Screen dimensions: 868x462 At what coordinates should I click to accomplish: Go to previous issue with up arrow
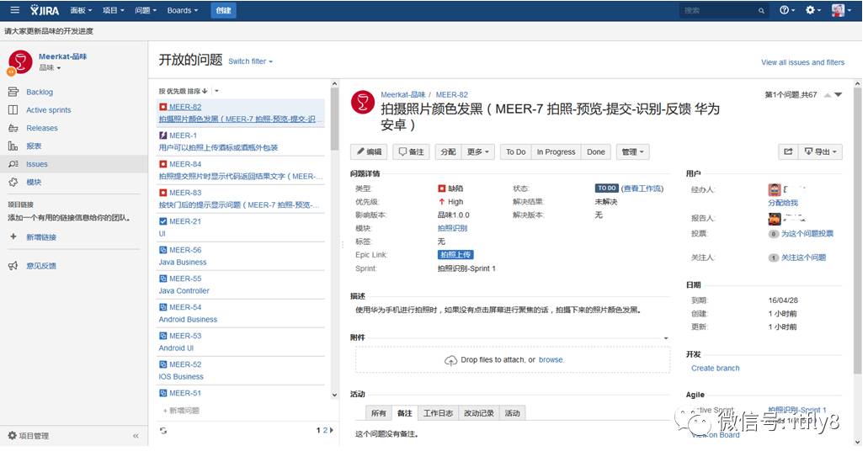point(827,95)
